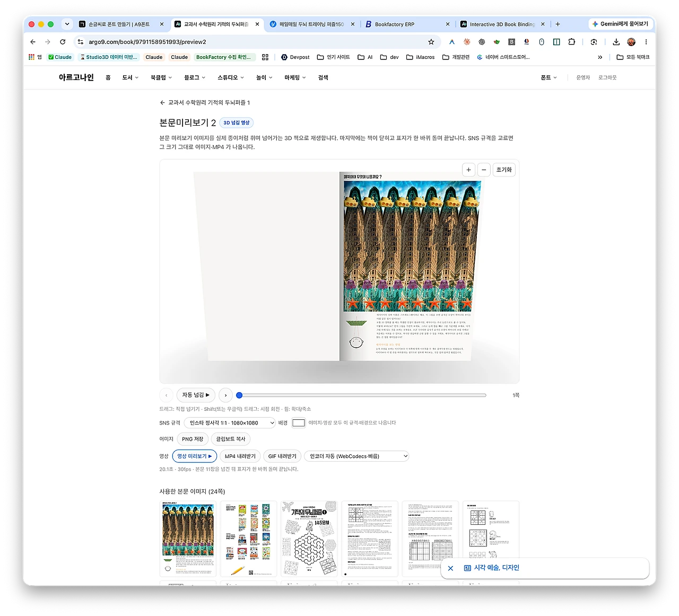679x616 pixels.
Task: Click the 운영자 link in the header
Action: pos(583,77)
